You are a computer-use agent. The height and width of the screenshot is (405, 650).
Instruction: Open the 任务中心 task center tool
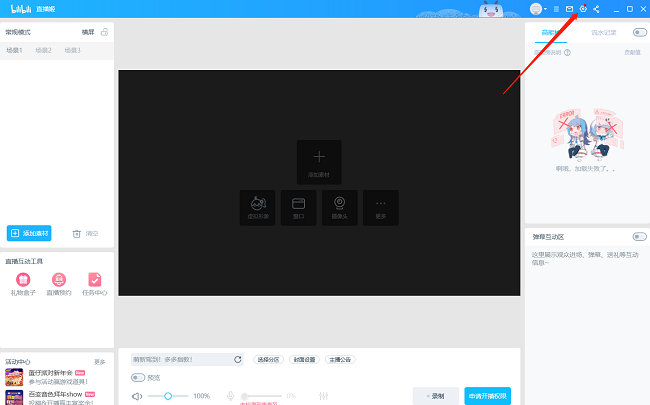point(95,284)
